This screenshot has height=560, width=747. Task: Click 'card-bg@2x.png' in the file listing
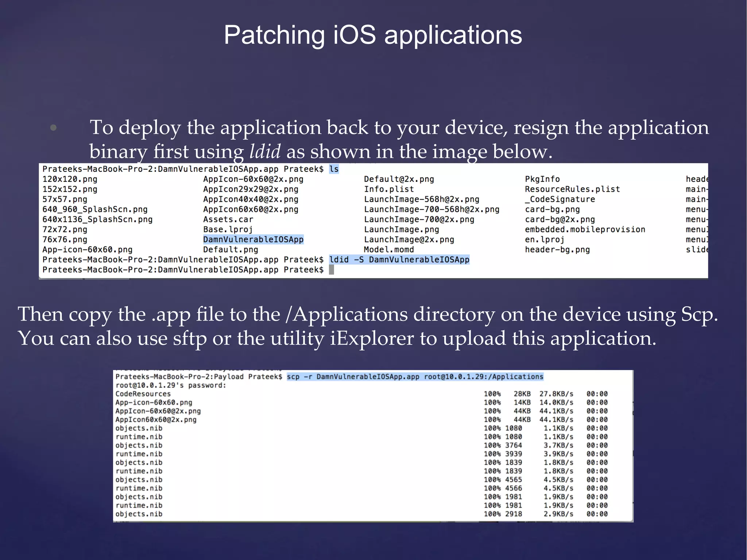pyautogui.click(x=560, y=219)
